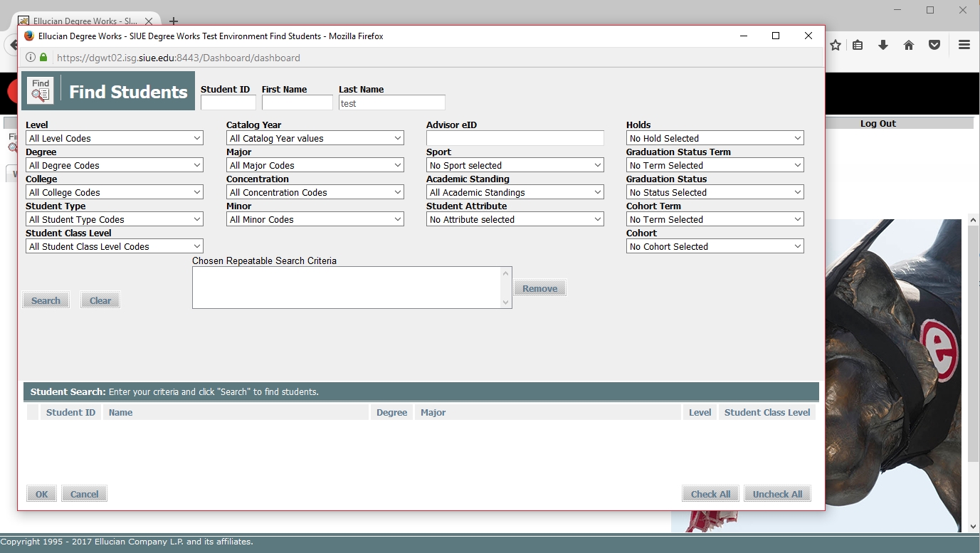Click the Find Students magnifier icon
The image size is (980, 553).
point(41,90)
